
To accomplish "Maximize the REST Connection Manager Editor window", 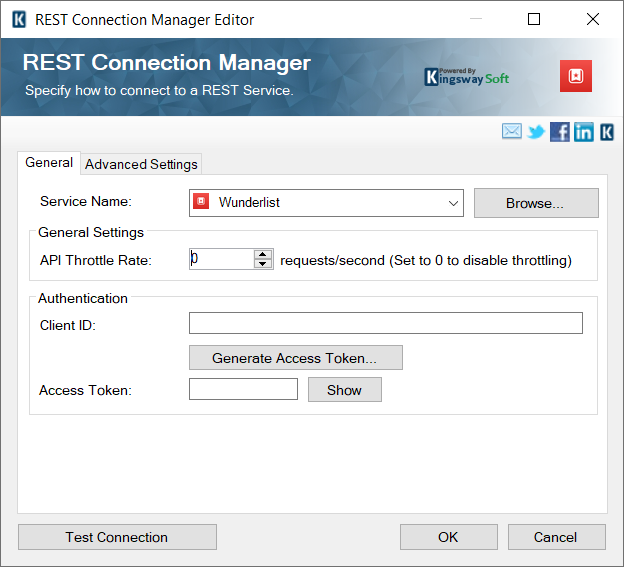I will [534, 19].
